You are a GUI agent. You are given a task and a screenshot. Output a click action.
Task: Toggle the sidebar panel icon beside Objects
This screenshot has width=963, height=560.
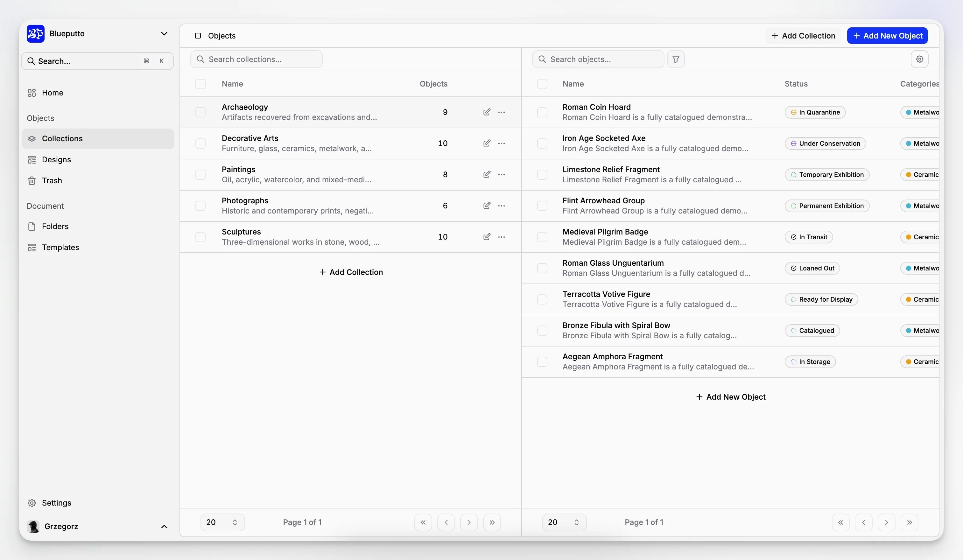(x=198, y=36)
